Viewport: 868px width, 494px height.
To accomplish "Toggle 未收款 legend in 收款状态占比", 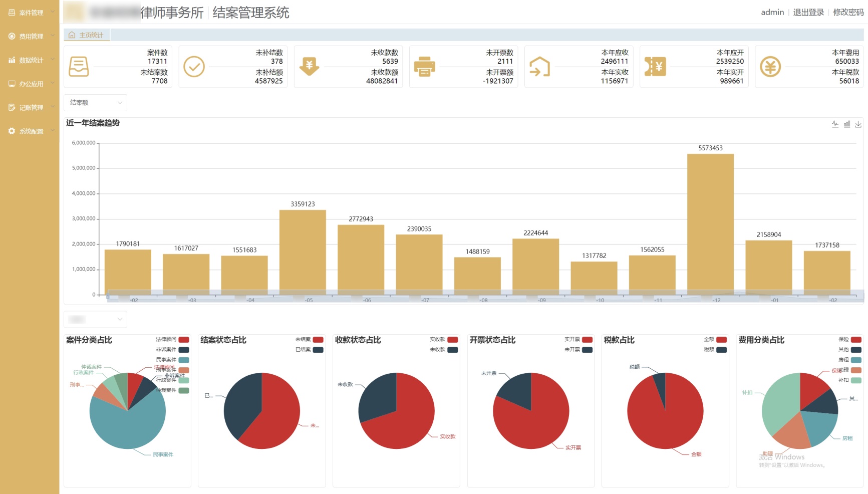I will 444,350.
